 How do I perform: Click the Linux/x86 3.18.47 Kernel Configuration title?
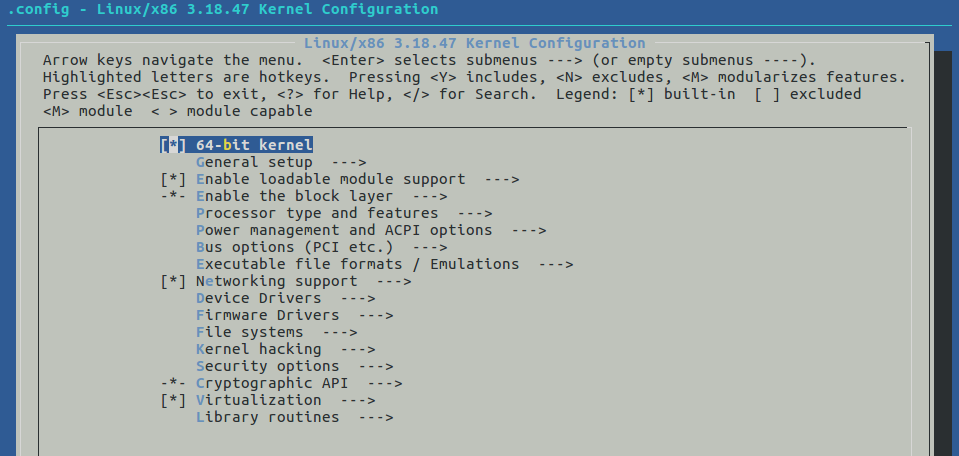tap(475, 43)
